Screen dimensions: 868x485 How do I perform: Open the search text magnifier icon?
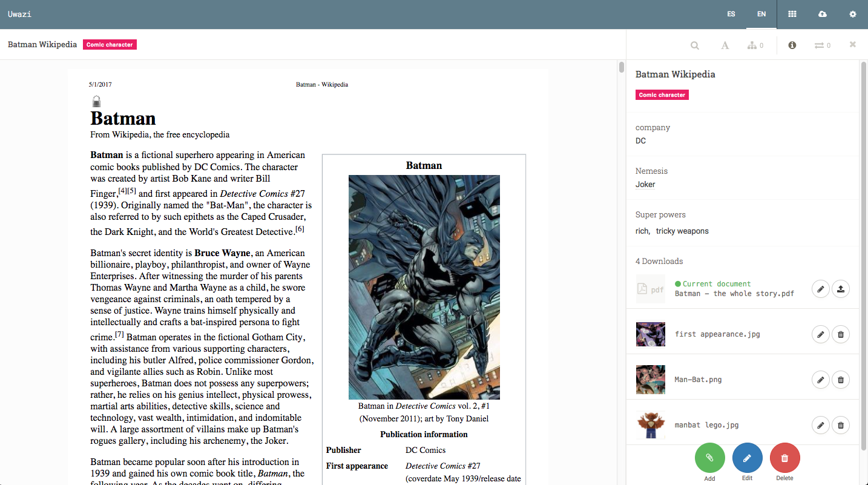695,45
